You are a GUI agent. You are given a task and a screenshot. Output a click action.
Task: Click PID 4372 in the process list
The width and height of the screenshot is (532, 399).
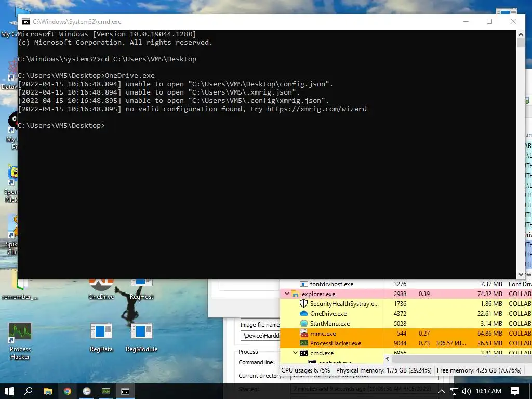click(x=400, y=313)
